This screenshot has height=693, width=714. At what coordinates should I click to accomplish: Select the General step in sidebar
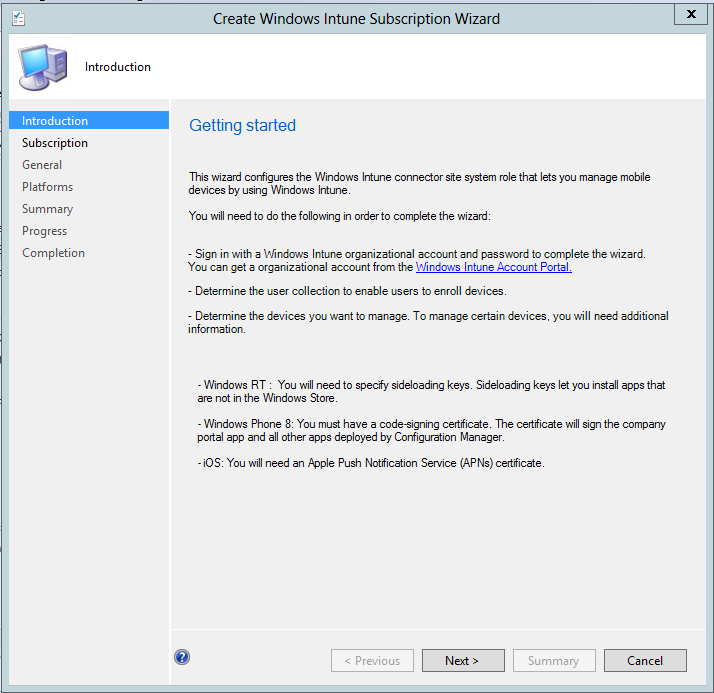42,165
